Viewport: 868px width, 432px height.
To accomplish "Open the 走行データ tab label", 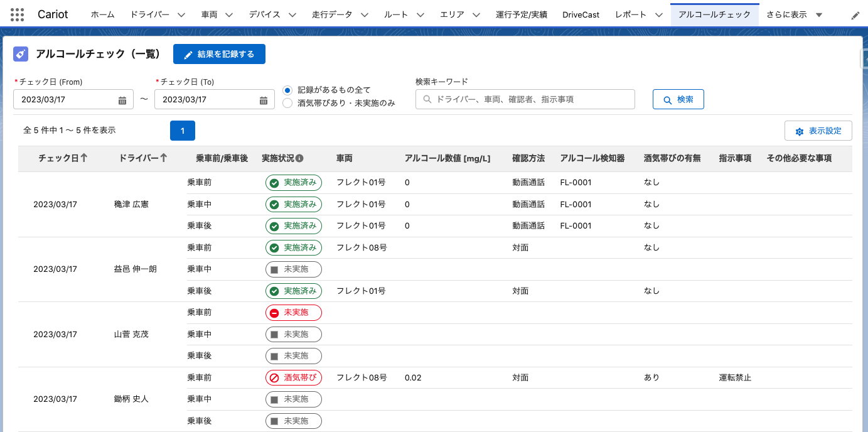I will (332, 15).
